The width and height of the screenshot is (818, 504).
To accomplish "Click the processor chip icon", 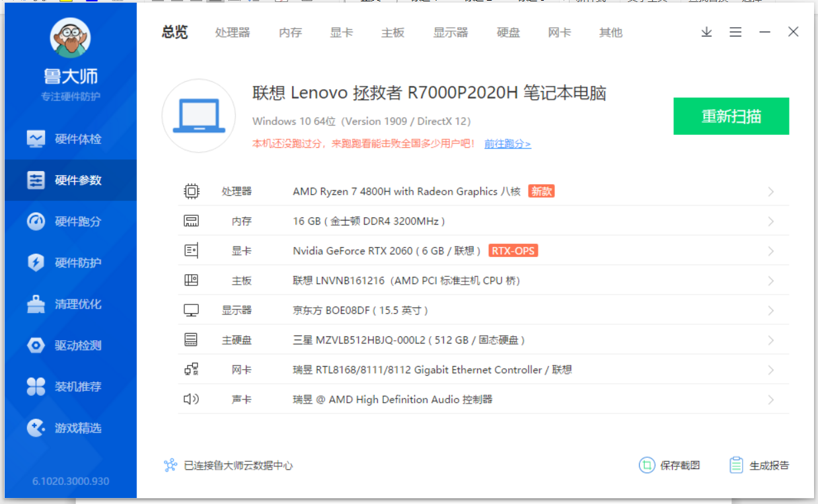I will (x=191, y=192).
